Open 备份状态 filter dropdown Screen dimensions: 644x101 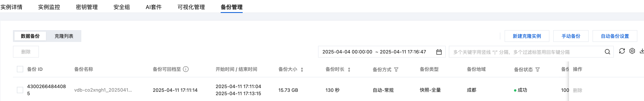tap(538, 69)
